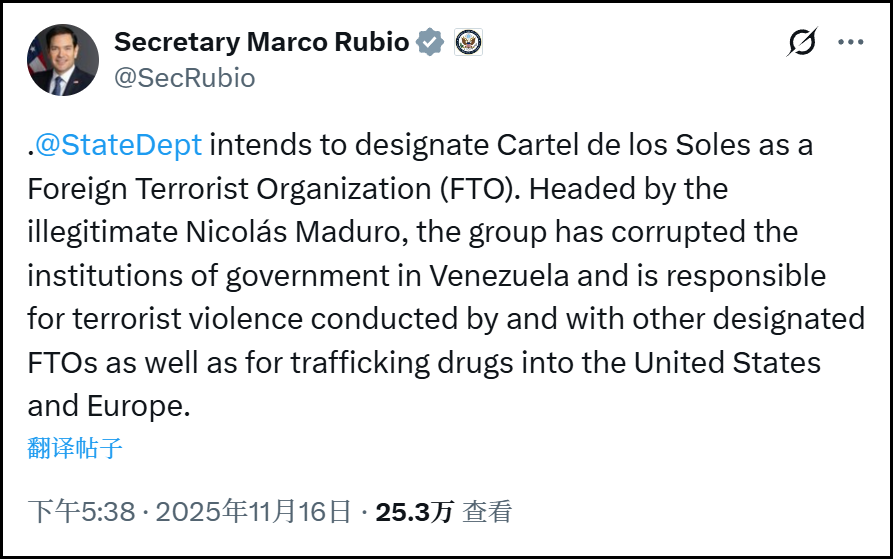The width and height of the screenshot is (893, 559).
Task: Click "and Europe." ending the post
Action: tap(108, 407)
